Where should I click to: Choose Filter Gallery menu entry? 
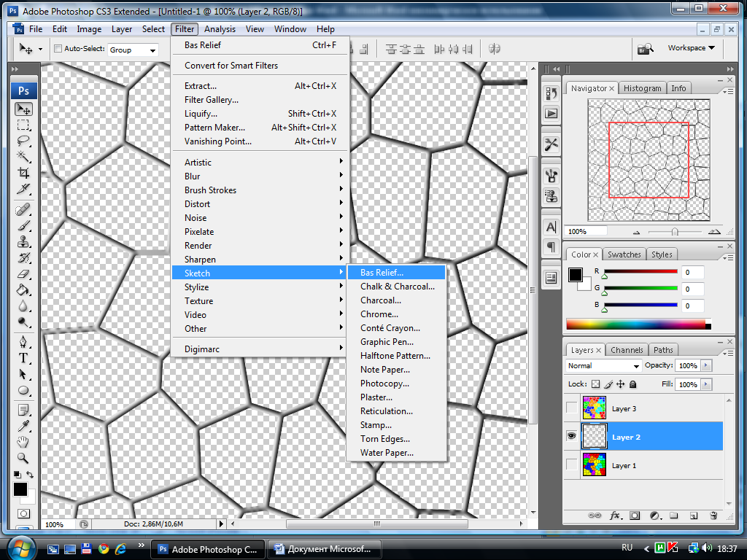260,99
